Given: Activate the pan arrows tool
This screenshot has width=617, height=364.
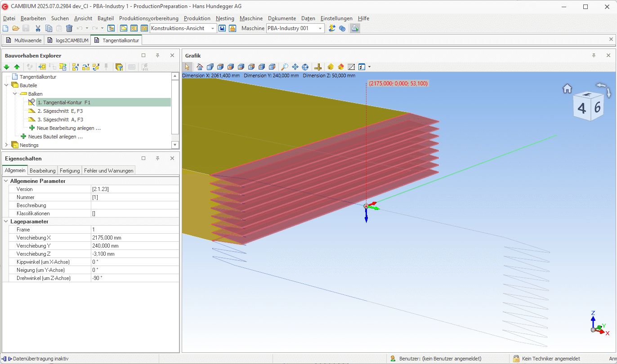Looking at the screenshot, I should click(295, 67).
